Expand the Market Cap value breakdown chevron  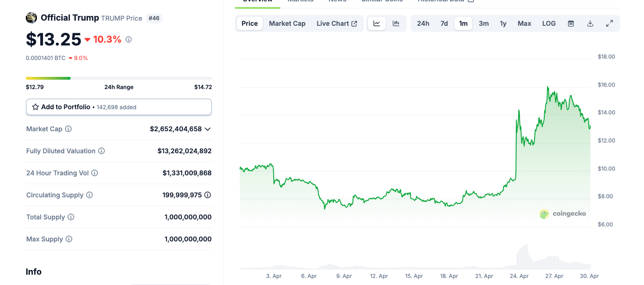(x=208, y=129)
